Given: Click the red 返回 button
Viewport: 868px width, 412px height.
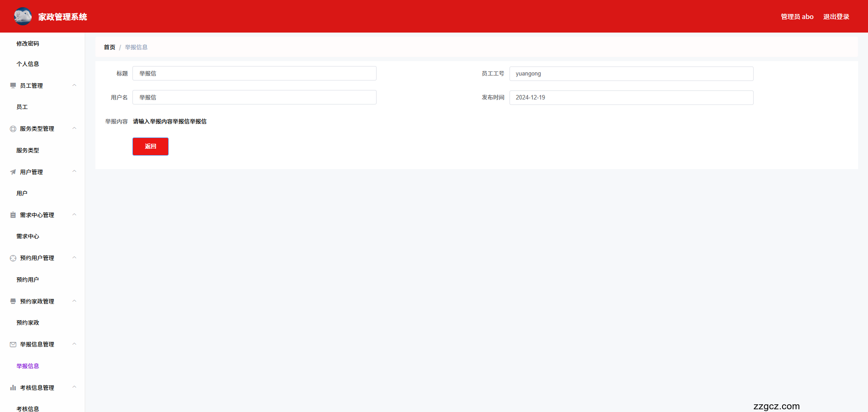Looking at the screenshot, I should [x=150, y=146].
